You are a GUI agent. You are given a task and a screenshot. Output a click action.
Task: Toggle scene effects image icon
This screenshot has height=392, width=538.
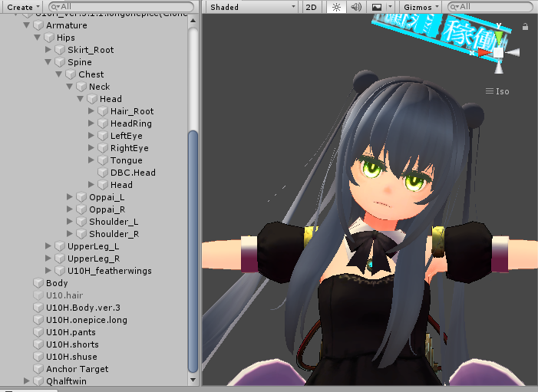point(377,7)
